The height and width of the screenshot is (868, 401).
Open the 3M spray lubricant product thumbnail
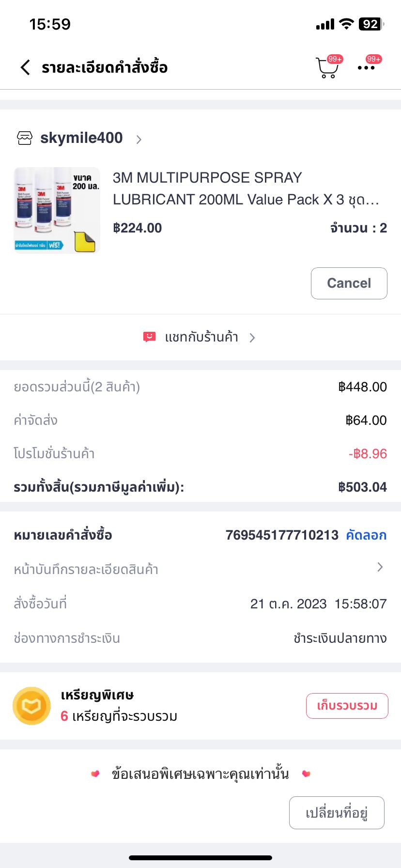[57, 210]
